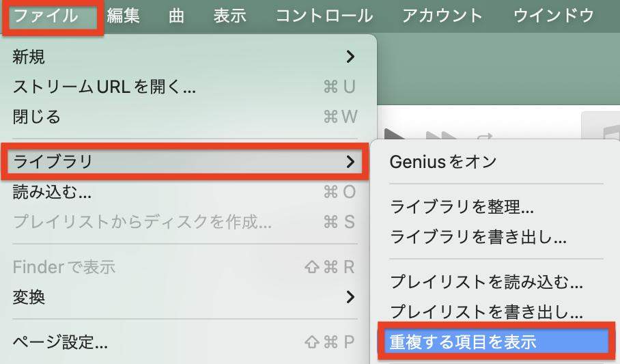Click the ファイル menu in the menu bar
The image size is (620, 364).
pyautogui.click(x=46, y=16)
